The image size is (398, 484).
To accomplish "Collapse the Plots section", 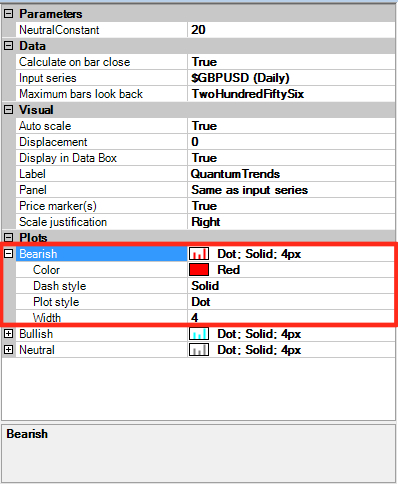I will coord(8,238).
